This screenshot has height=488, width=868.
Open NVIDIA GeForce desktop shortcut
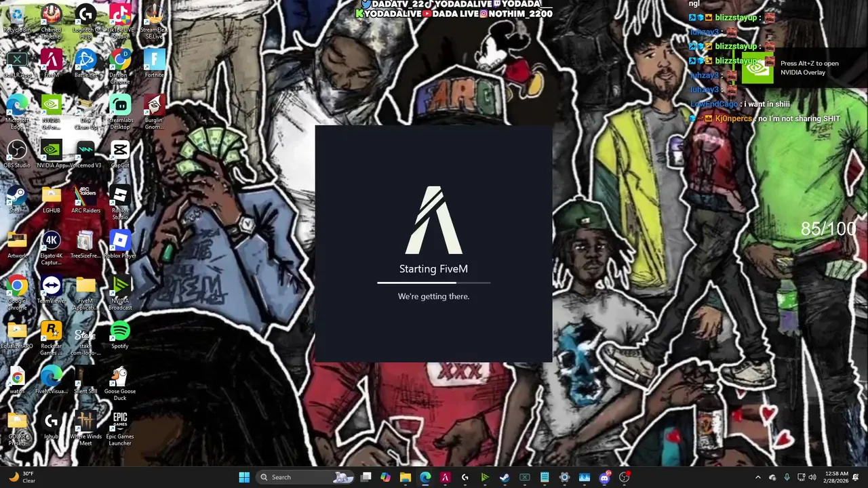52,112
